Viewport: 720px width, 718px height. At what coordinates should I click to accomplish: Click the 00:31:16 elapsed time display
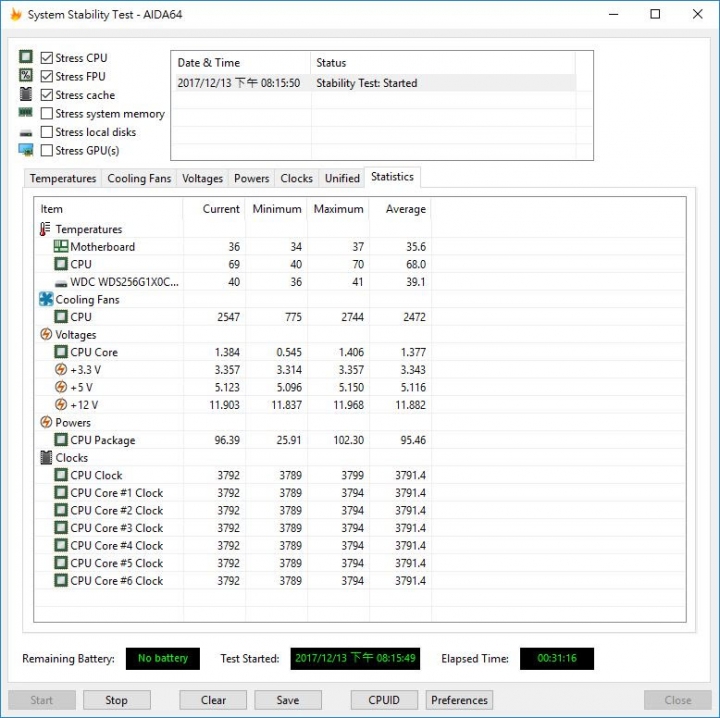(x=557, y=658)
